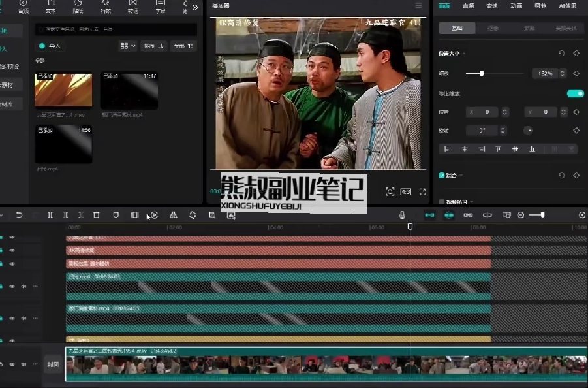Image resolution: width=588 pixels, height=388 pixels.
Task: Toggle the 等比缩放 switch
Action: [x=575, y=93]
